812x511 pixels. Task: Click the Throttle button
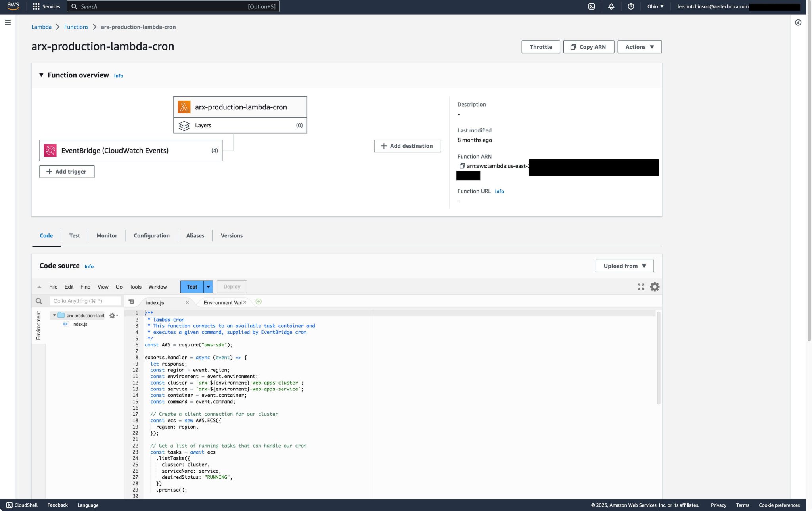[x=540, y=47]
